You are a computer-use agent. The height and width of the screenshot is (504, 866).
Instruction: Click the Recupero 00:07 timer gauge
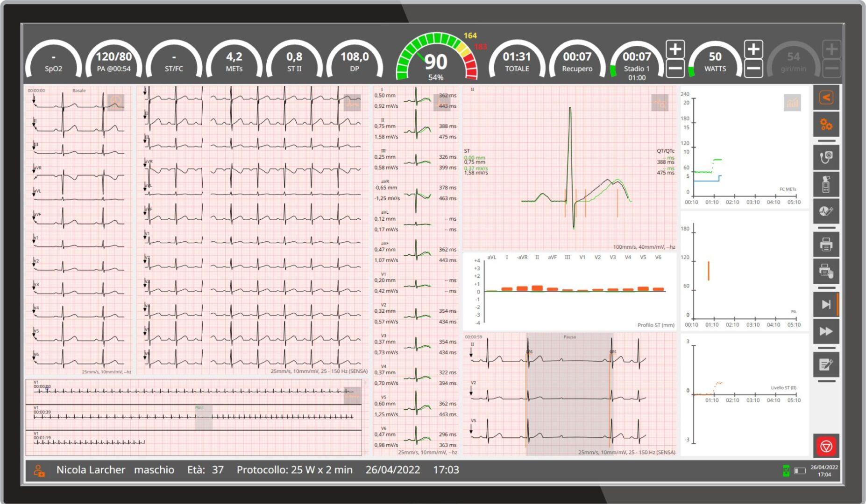(577, 60)
